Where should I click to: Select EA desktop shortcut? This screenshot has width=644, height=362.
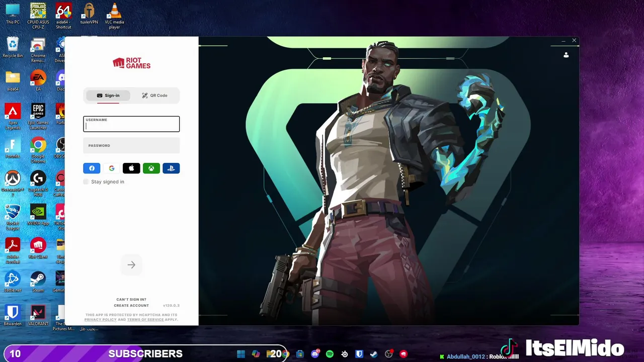click(38, 81)
